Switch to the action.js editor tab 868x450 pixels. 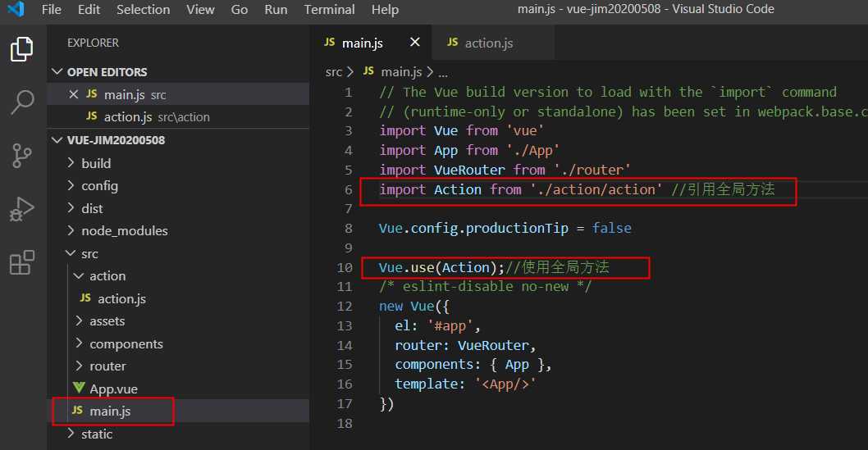click(x=493, y=43)
